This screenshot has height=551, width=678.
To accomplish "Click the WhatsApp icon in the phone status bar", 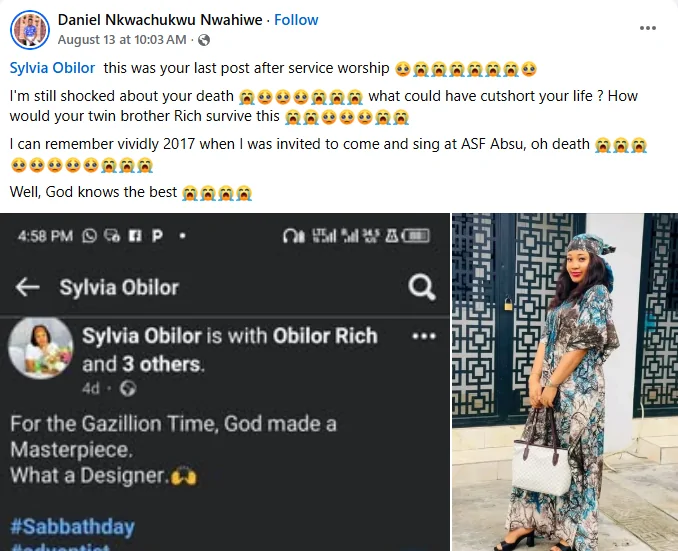I will pyautogui.click(x=90, y=236).
